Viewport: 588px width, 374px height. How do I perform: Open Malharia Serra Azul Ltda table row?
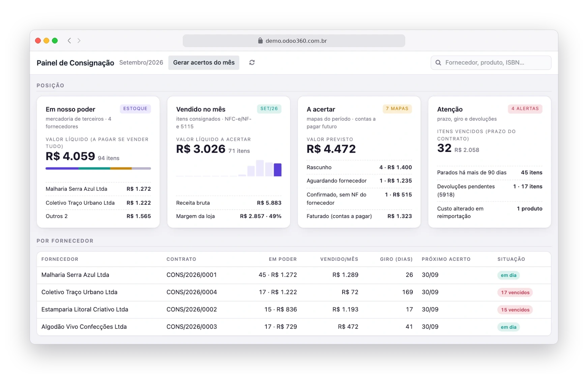294,275
